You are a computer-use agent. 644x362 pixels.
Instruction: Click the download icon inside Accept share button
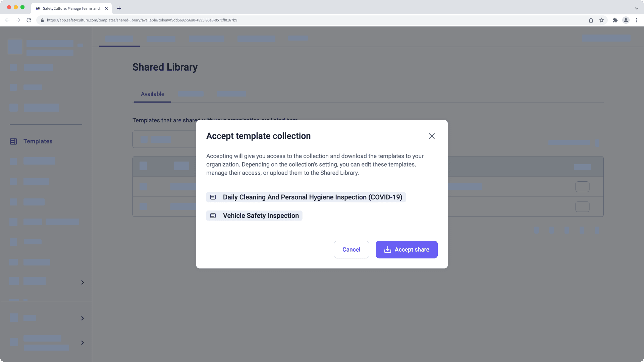(388, 249)
